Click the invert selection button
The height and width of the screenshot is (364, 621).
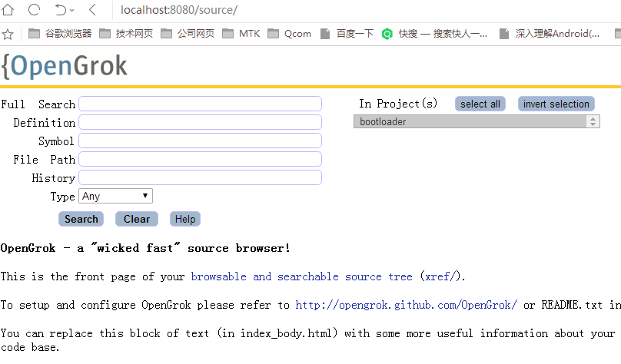tap(556, 104)
